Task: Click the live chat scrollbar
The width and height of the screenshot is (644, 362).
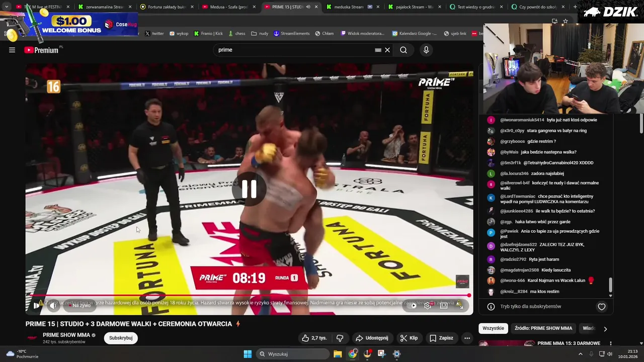Action: 611,285
